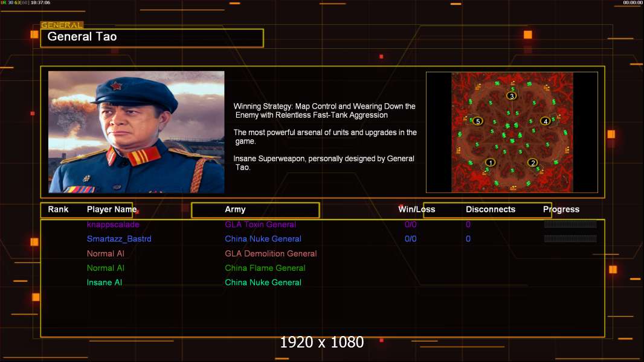Screen dimensions: 644x362
Task: Click start position 1 on the minimap
Action: pos(490,162)
